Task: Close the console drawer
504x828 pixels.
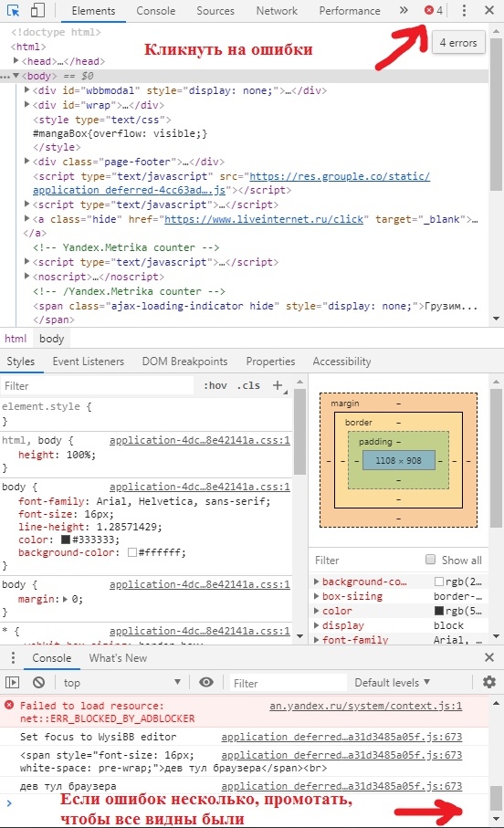Action: [x=489, y=657]
